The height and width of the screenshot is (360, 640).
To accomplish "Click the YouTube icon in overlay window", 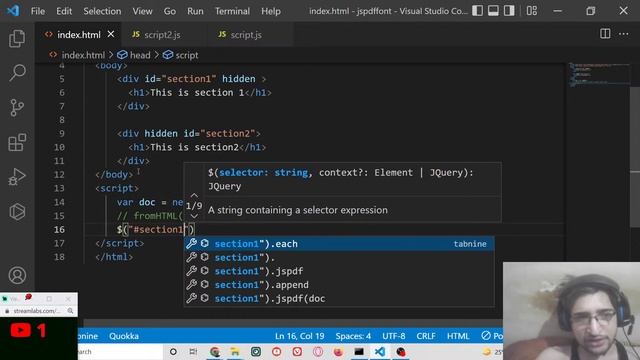I will (20, 330).
